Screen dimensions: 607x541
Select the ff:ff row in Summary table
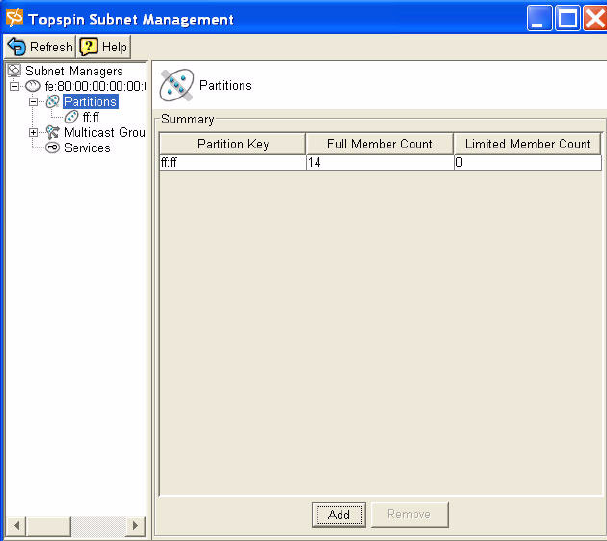232,162
